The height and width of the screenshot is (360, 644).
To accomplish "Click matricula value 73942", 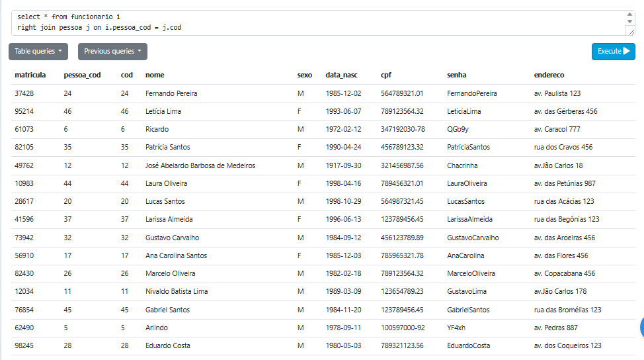I will point(24,238).
